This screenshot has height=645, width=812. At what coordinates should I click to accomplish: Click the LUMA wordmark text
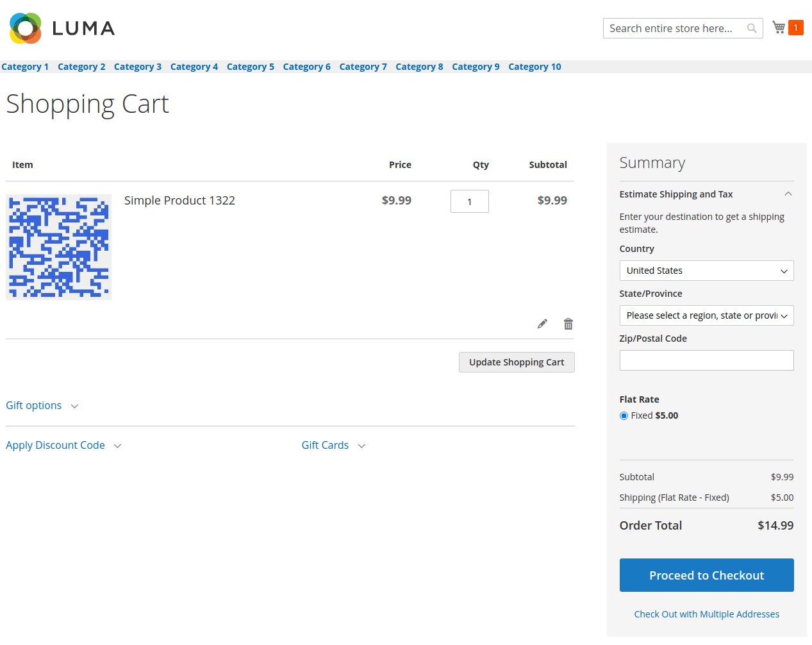83,28
